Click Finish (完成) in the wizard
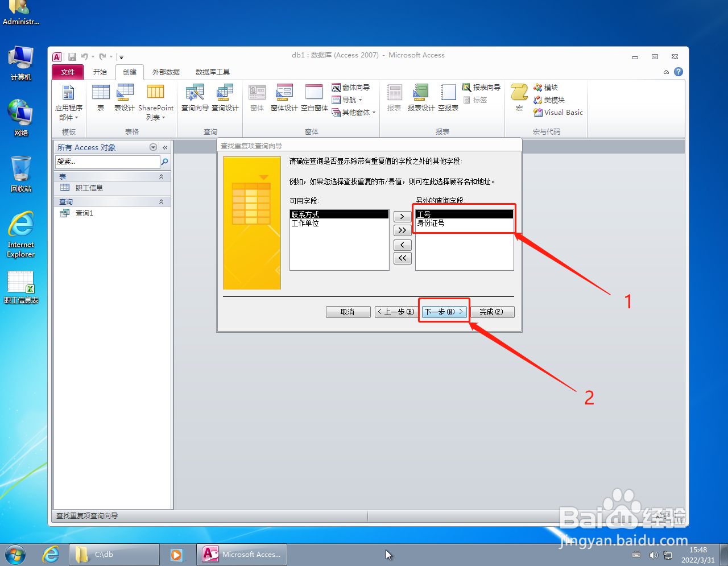The image size is (728, 566). [x=492, y=312]
